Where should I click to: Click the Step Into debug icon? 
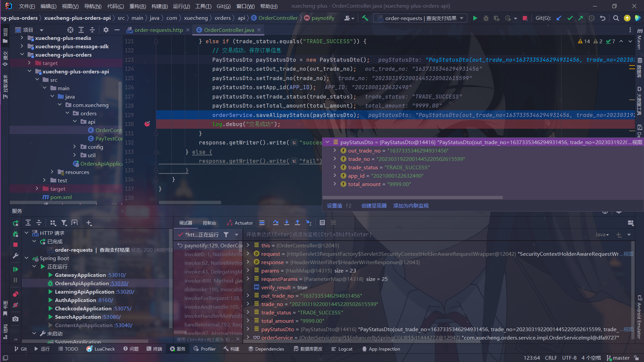tap(286, 223)
